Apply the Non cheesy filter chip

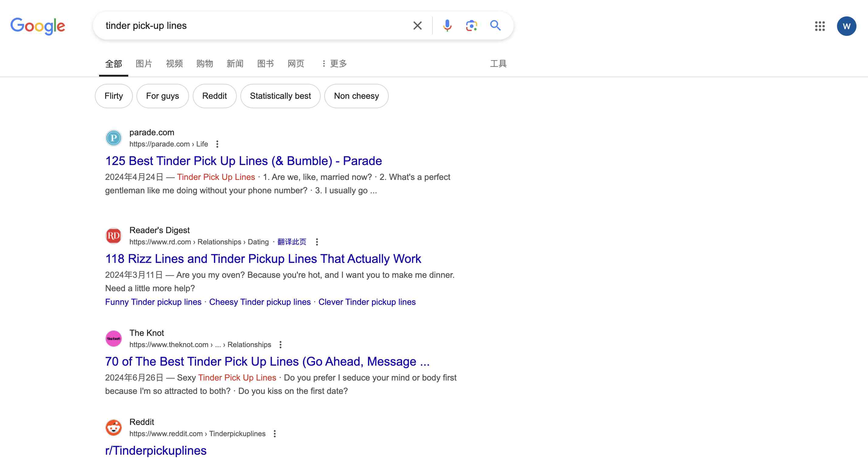pyautogui.click(x=356, y=96)
